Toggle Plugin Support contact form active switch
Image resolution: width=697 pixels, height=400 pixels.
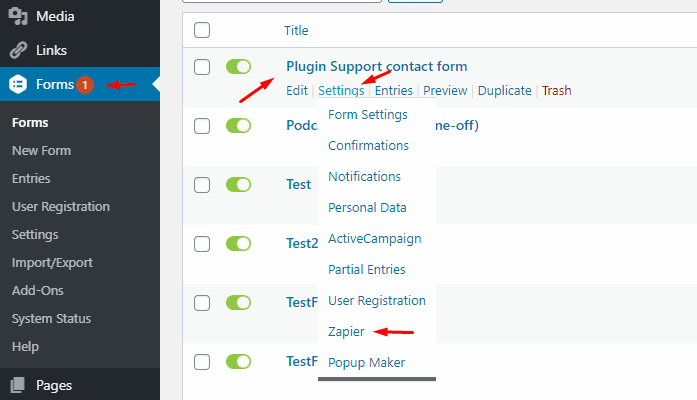pos(238,67)
